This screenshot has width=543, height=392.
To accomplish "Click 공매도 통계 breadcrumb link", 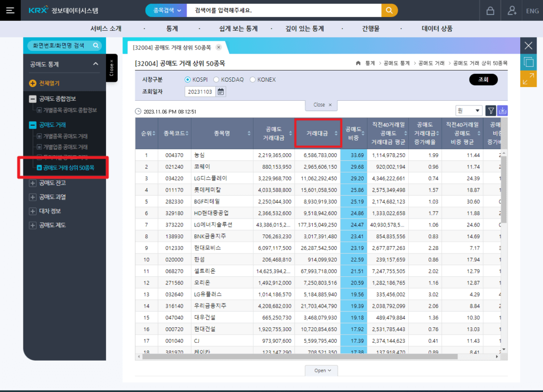I will pyautogui.click(x=397, y=63).
